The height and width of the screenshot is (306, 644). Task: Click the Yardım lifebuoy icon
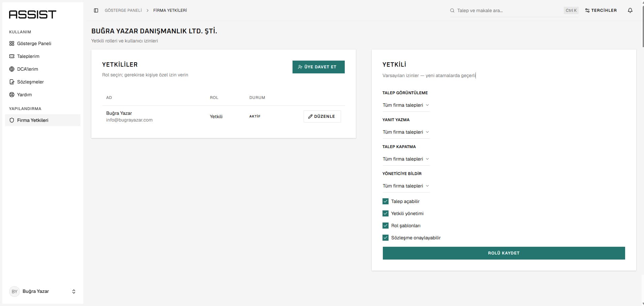[12, 95]
